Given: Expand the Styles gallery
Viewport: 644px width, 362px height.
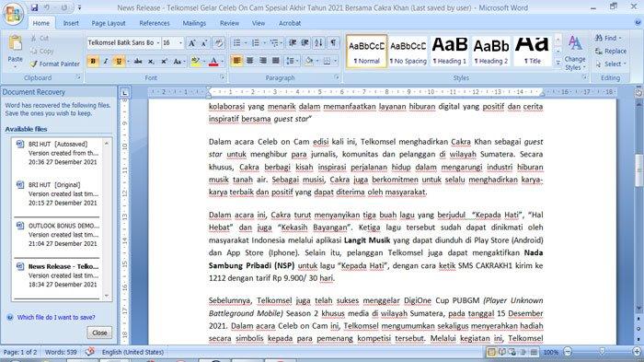Looking at the screenshot, I should pyautogui.click(x=558, y=63).
